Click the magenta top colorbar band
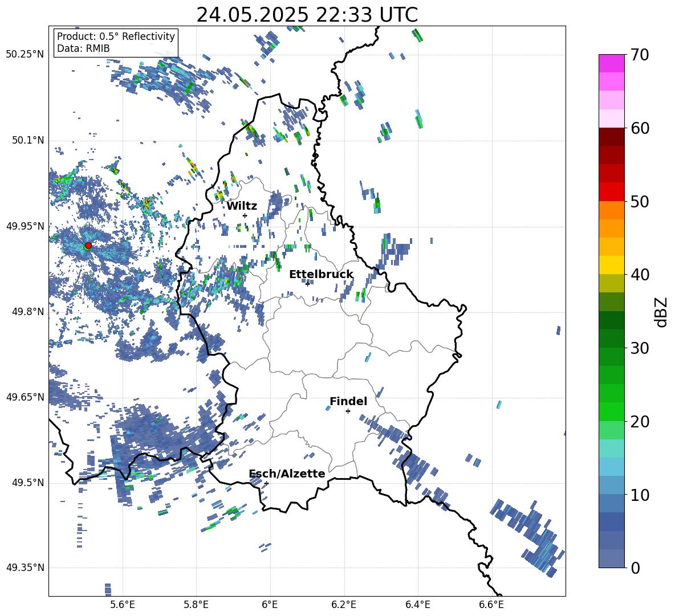The image size is (675, 616). pyautogui.click(x=611, y=63)
